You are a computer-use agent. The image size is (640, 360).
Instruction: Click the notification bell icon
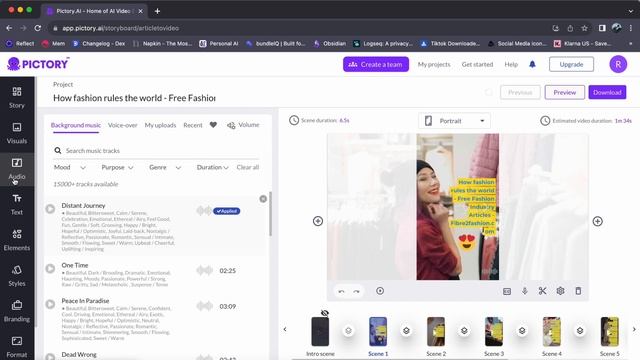[x=532, y=64]
